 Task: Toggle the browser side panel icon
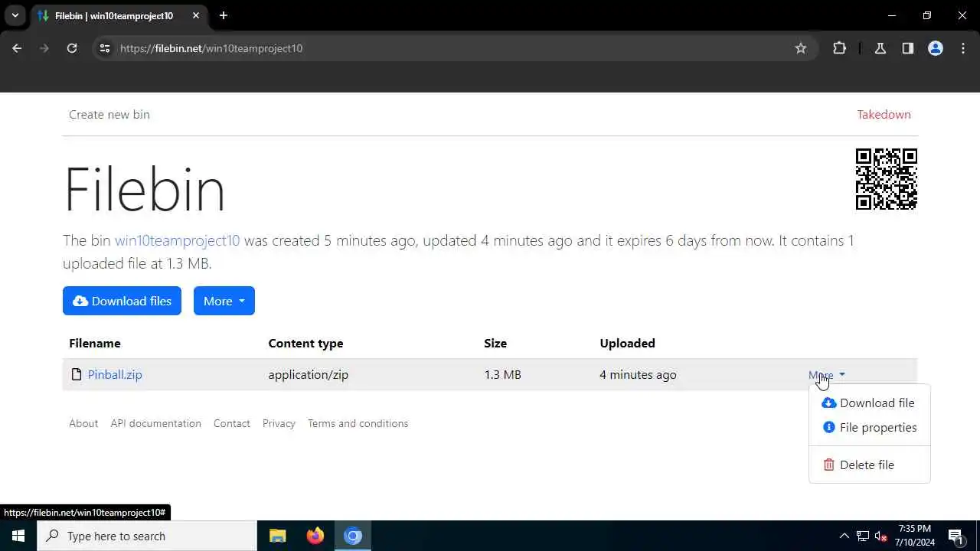[908, 48]
